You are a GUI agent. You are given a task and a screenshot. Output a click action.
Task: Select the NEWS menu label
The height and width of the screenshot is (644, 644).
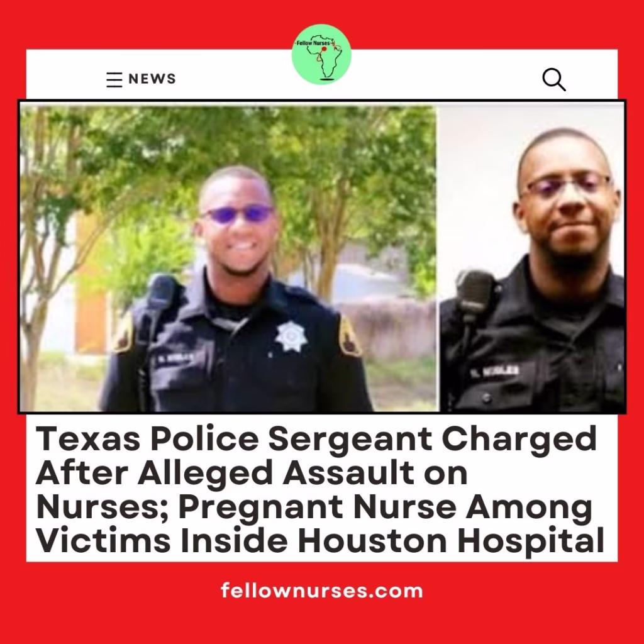tap(152, 79)
